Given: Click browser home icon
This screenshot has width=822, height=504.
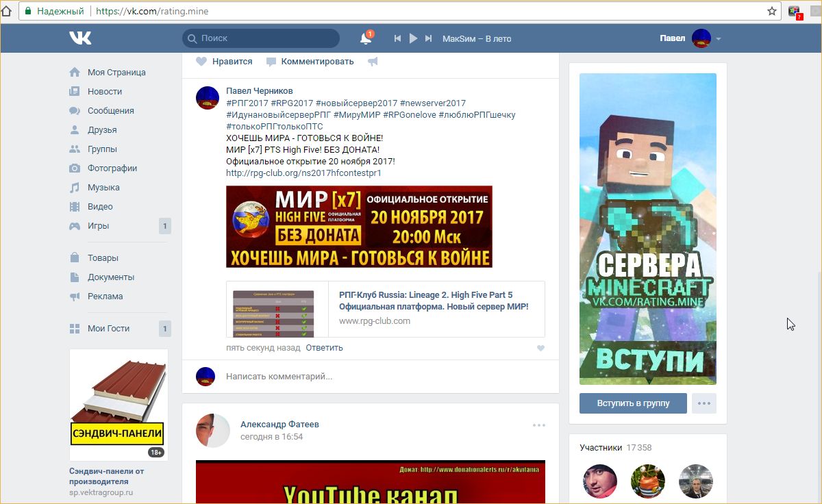Looking at the screenshot, I should coord(6,11).
